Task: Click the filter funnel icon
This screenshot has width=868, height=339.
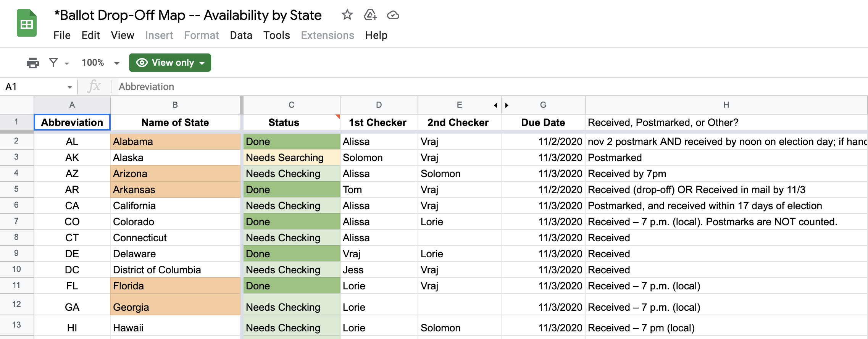Action: pos(54,63)
